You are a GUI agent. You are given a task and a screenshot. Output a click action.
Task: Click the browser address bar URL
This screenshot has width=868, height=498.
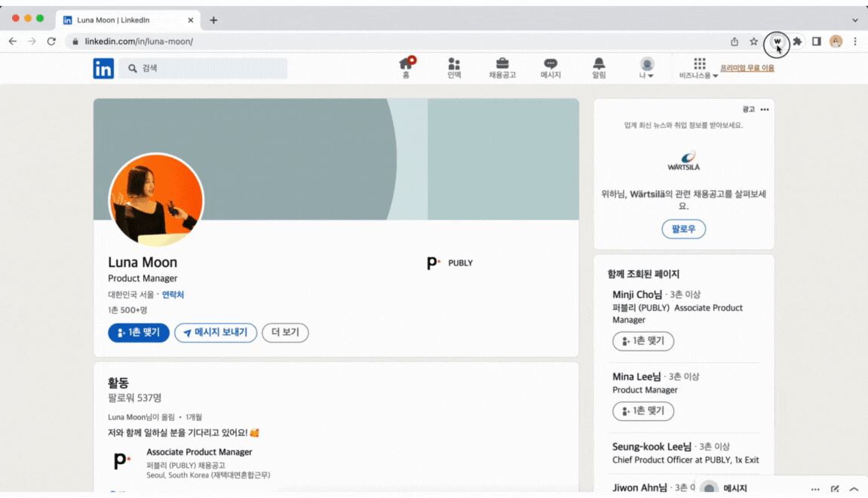click(139, 41)
